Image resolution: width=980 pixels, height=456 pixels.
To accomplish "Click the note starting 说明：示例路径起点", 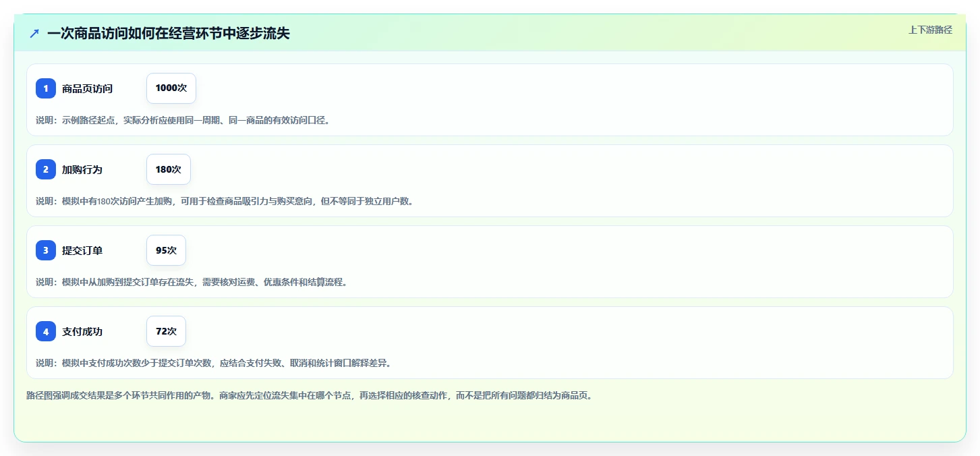I will [183, 120].
